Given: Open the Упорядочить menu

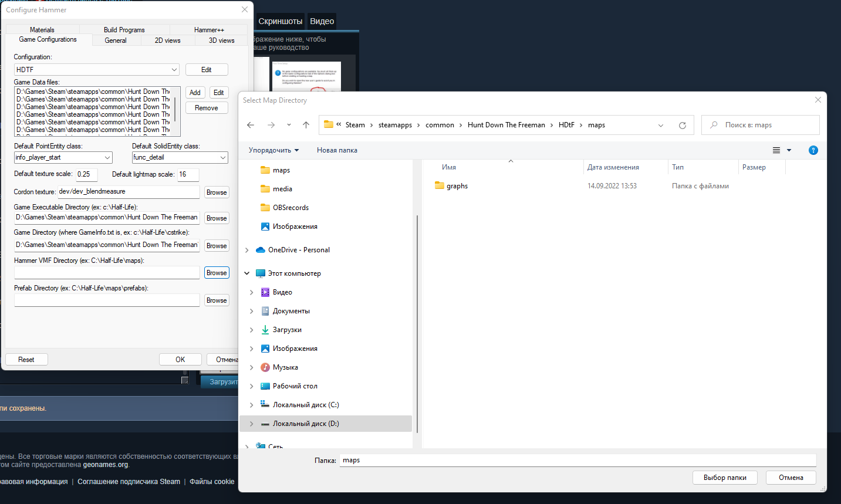Looking at the screenshot, I should tap(273, 150).
